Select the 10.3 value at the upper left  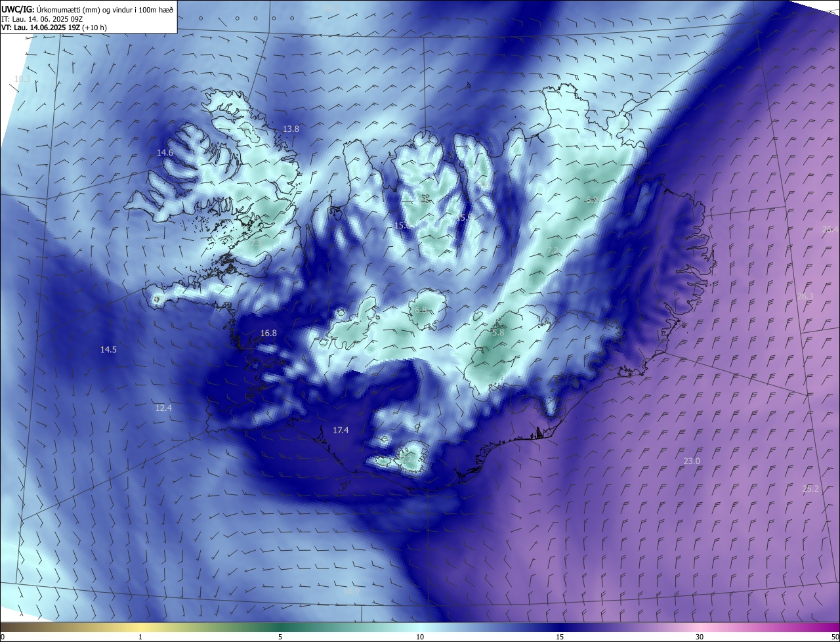(x=22, y=79)
